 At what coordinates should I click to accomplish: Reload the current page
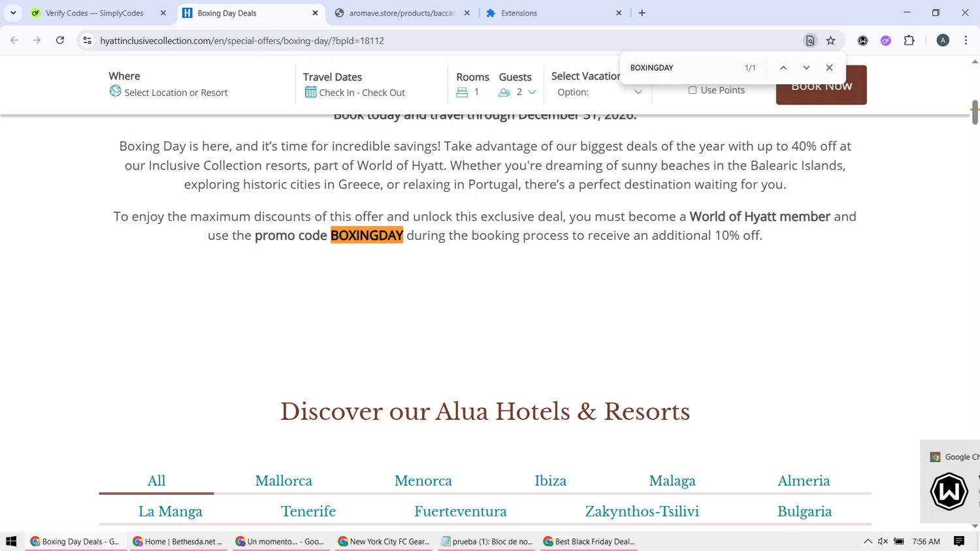(x=60, y=40)
